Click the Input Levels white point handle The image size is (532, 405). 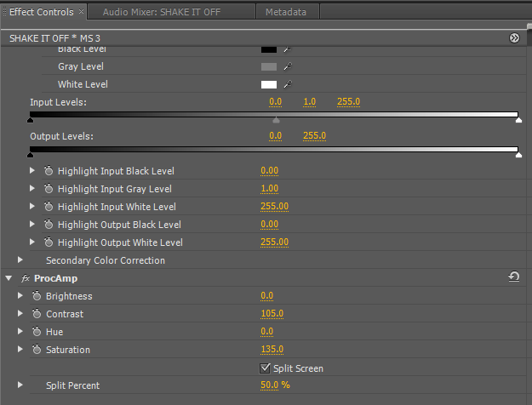coord(518,120)
